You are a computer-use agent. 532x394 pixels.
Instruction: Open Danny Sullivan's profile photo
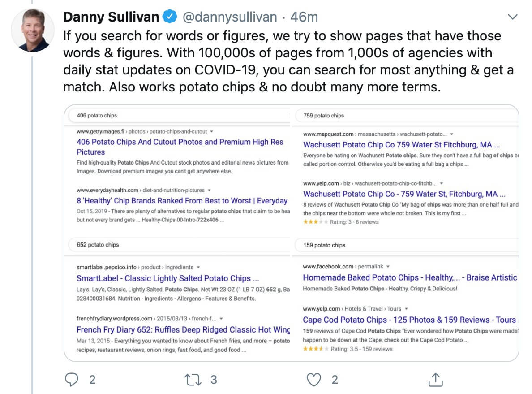[x=33, y=30]
